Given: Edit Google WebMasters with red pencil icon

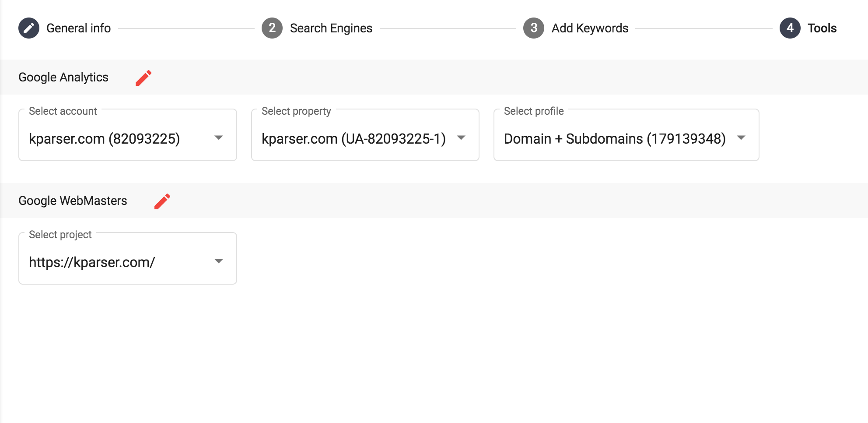Looking at the screenshot, I should tap(162, 201).
